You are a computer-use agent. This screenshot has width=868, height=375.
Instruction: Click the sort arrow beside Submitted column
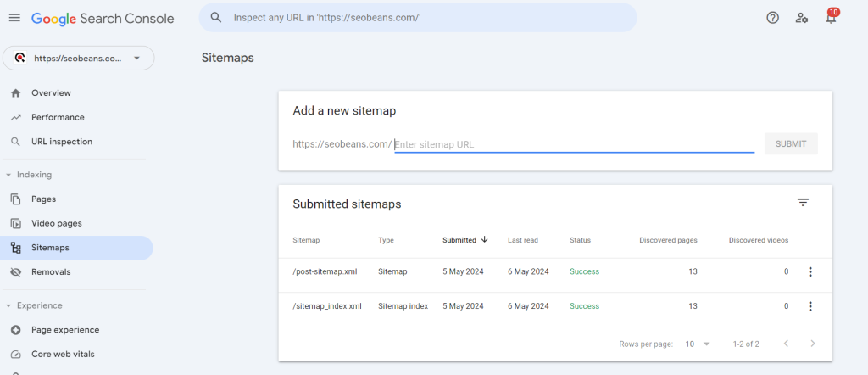[x=484, y=240]
